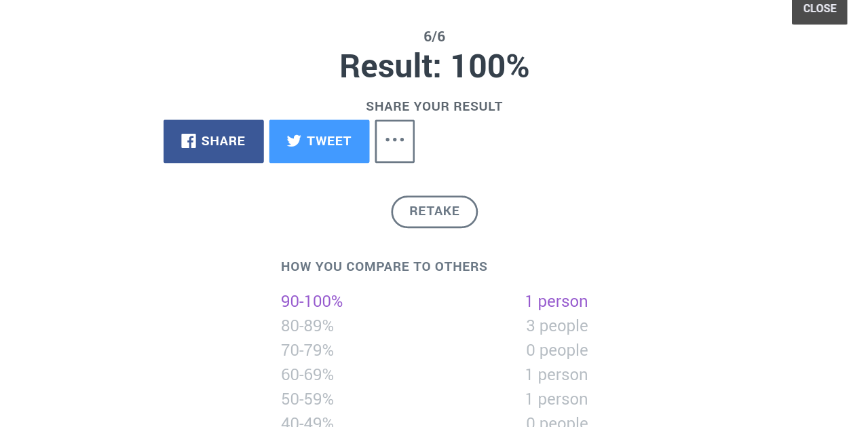868x427 pixels.
Task: Select the 50-59% range label
Action: point(307,399)
